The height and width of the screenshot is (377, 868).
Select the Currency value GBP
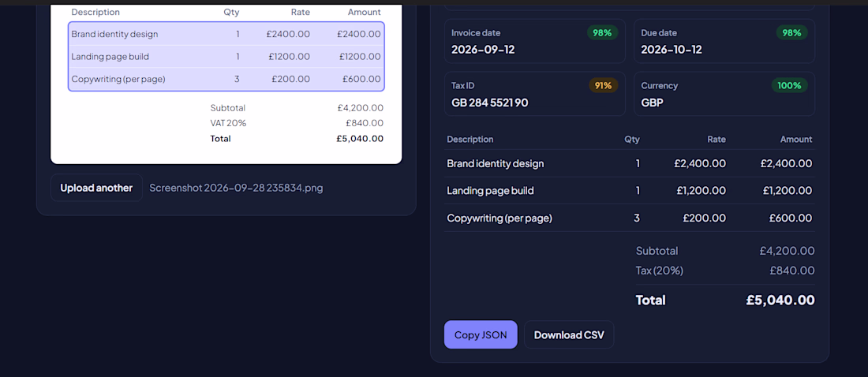coord(652,103)
